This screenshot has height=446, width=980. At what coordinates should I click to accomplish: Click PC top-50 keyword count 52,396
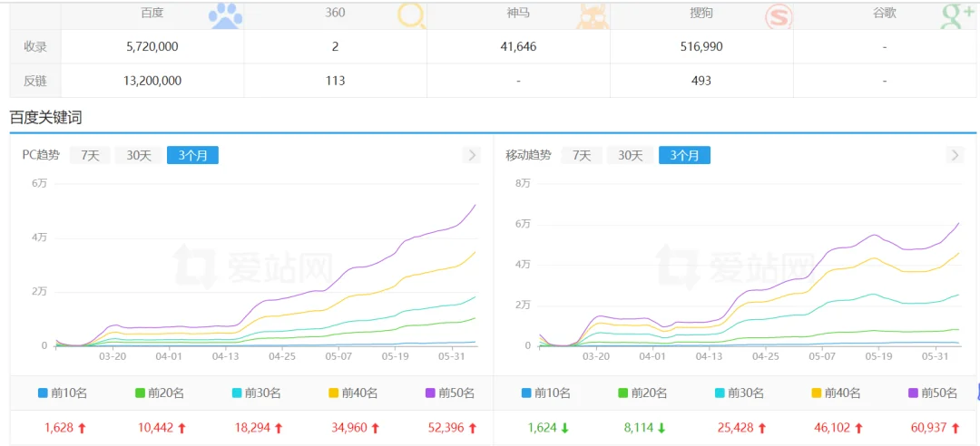pyautogui.click(x=446, y=428)
